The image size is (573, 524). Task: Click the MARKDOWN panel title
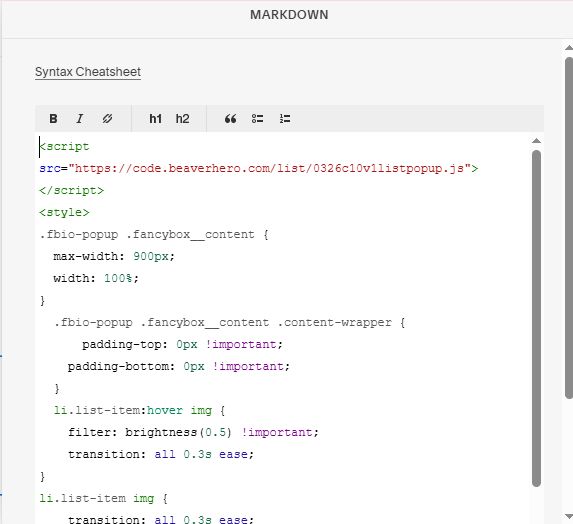pos(289,15)
